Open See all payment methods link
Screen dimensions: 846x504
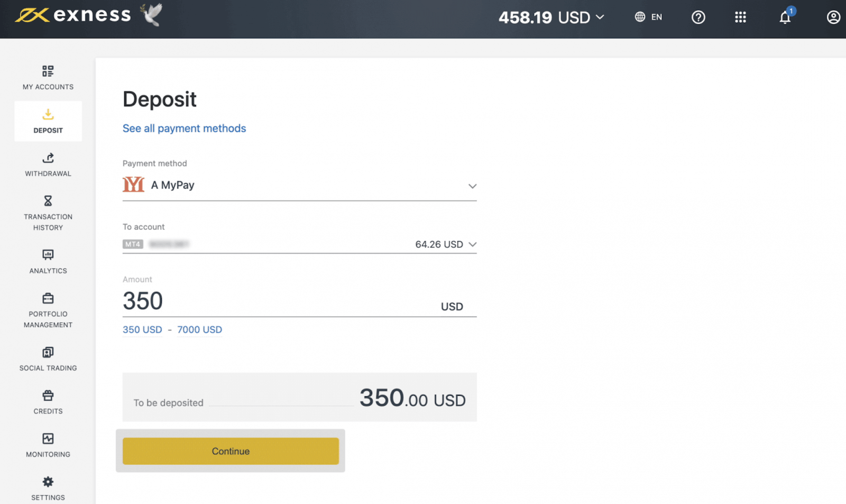pos(184,128)
